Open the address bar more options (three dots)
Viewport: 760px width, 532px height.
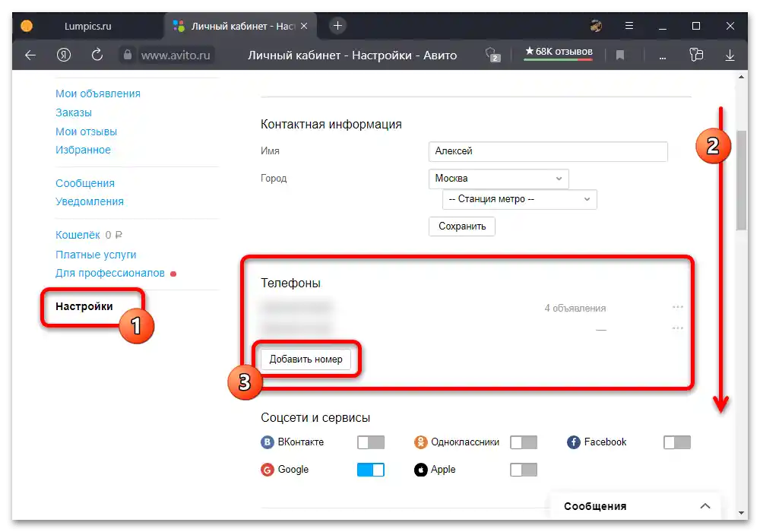[x=662, y=57]
